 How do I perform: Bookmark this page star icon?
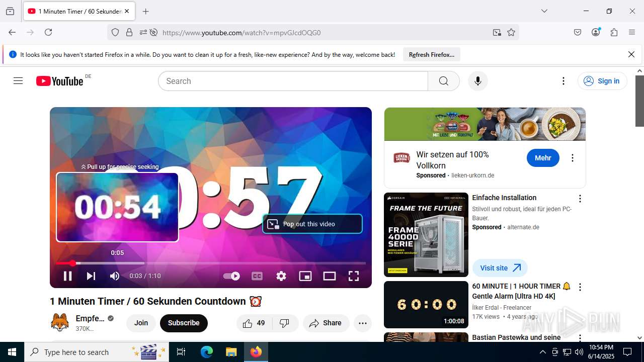point(511,32)
